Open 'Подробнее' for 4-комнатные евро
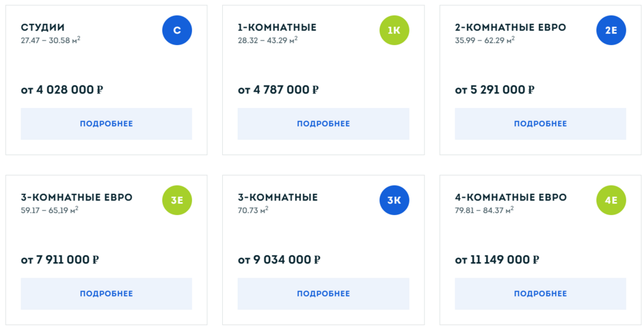 click(540, 294)
